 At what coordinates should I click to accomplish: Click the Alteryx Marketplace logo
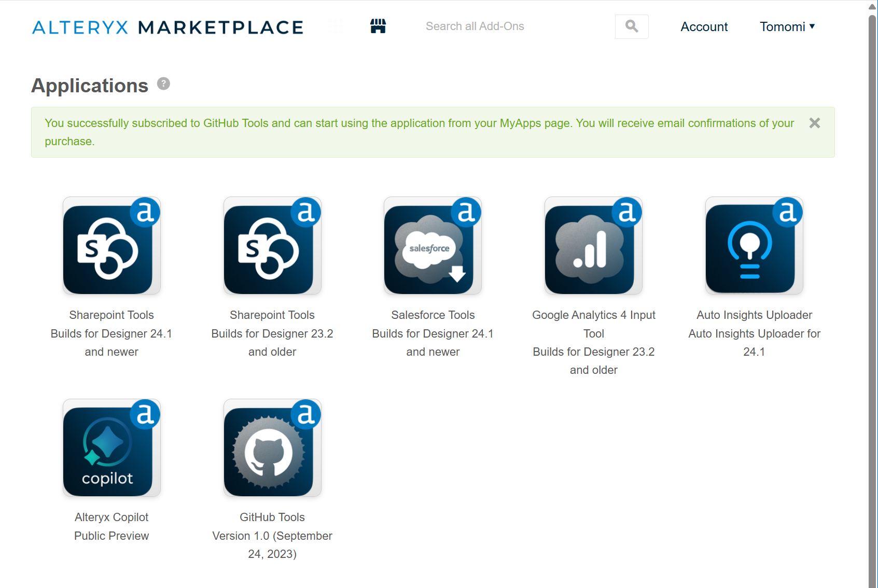point(168,27)
